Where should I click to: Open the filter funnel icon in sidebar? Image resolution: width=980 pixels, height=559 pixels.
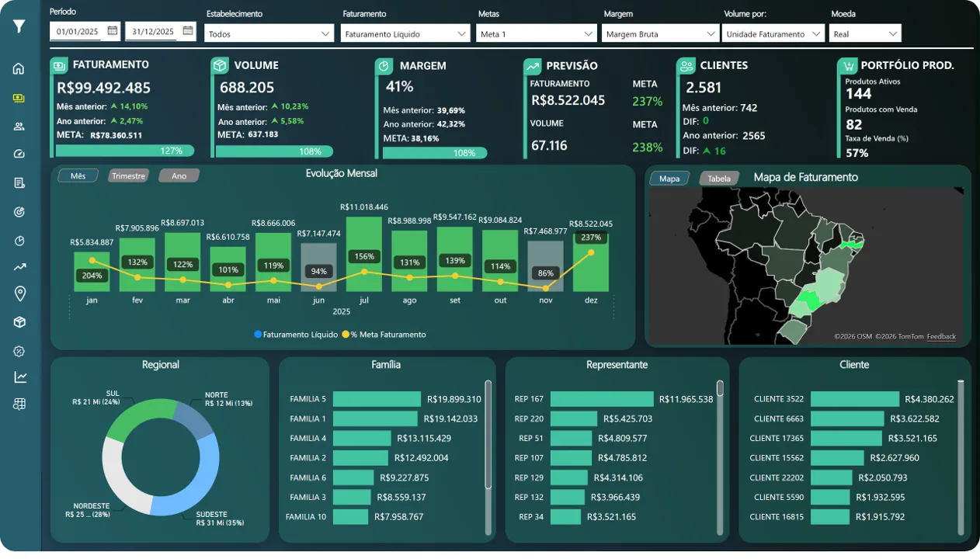[19, 26]
